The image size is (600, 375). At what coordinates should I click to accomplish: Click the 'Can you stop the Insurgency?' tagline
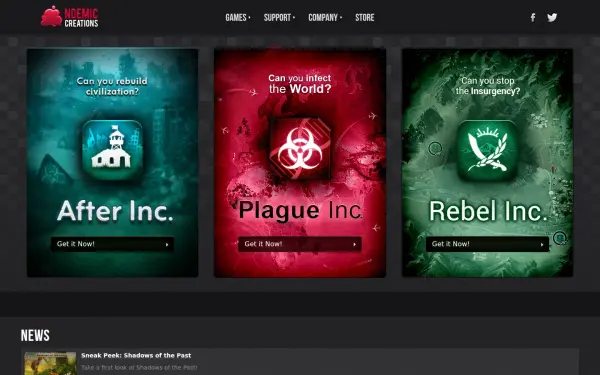pyautogui.click(x=488, y=86)
